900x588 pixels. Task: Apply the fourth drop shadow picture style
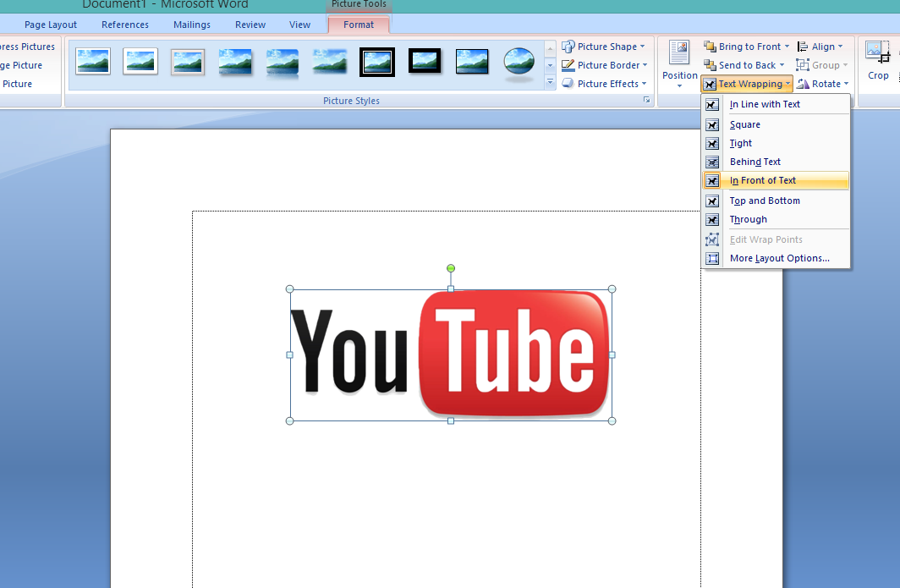pos(235,62)
